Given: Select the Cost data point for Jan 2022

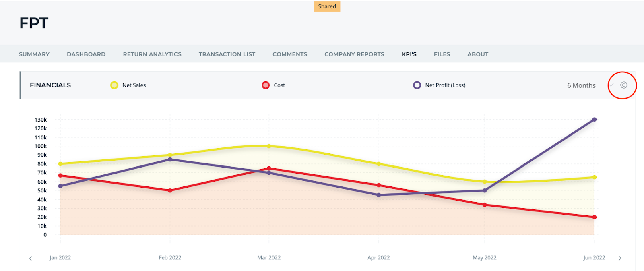Looking at the screenshot, I should coord(60,176).
